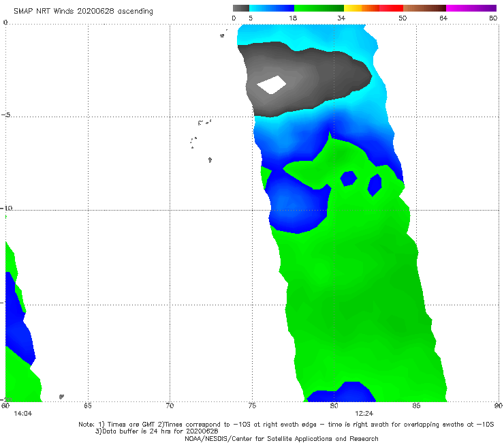Click the longitude axis label 70

tap(170, 406)
